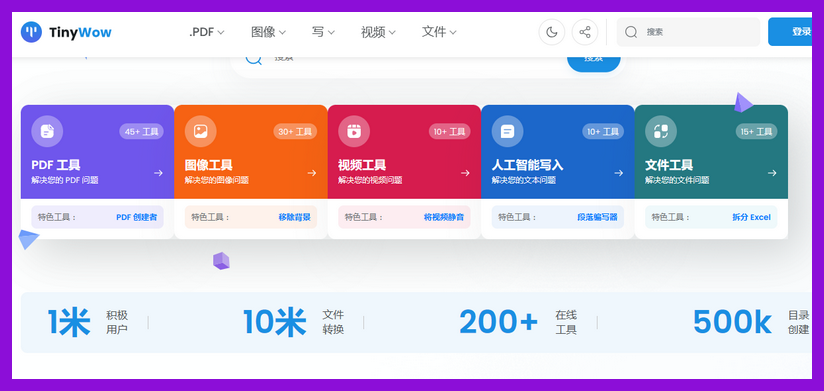Open featured tool 将视频静音
The image size is (824, 391).
444,217
